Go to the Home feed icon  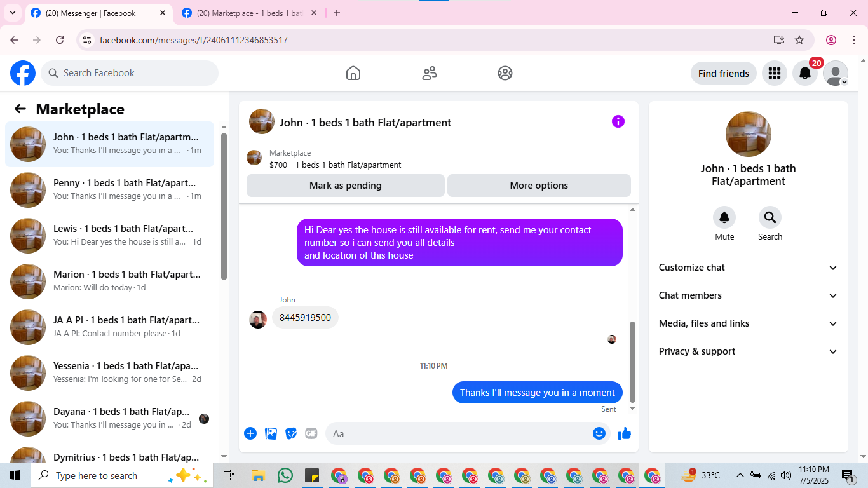tap(353, 73)
